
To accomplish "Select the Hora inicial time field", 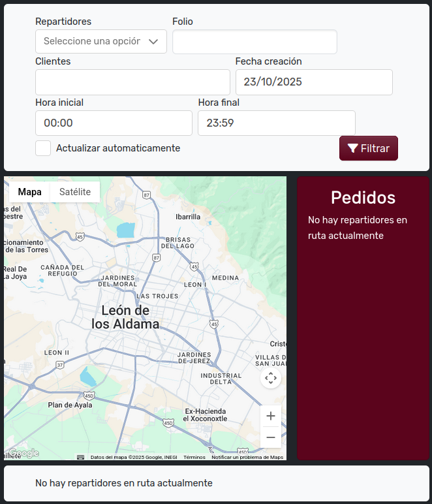I will (114, 123).
